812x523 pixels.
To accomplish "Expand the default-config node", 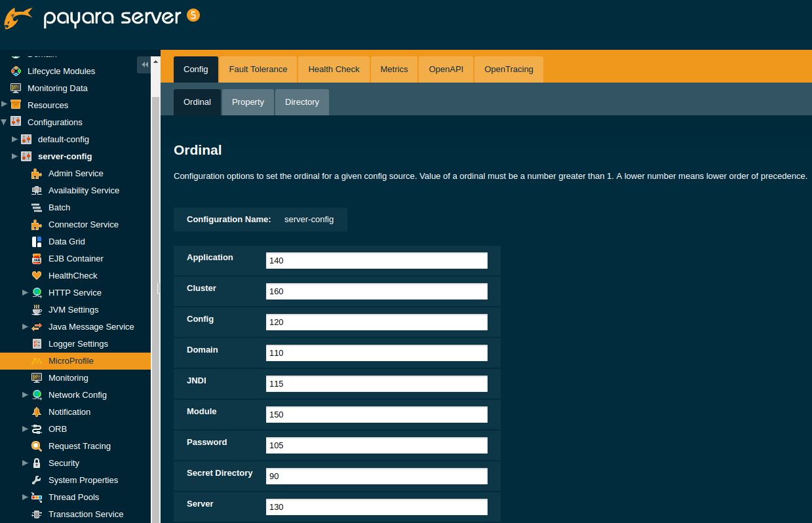I will coord(14,139).
